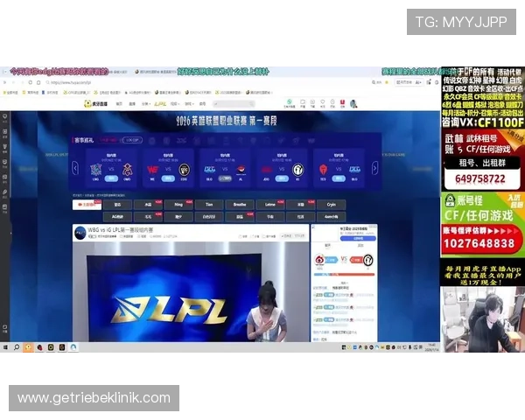Click the taskbar clock and date

coord(431,347)
